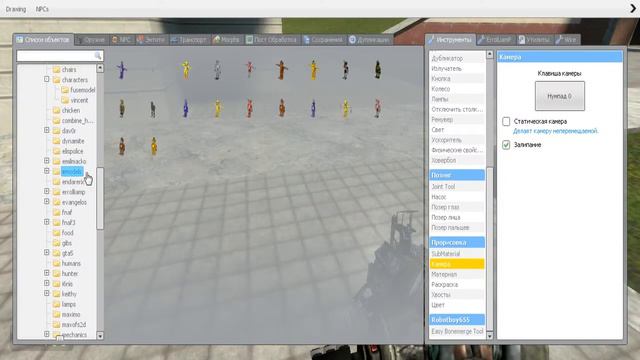Switch to the Оружие tab
Viewport: 640px width, 360px height.
91,40
